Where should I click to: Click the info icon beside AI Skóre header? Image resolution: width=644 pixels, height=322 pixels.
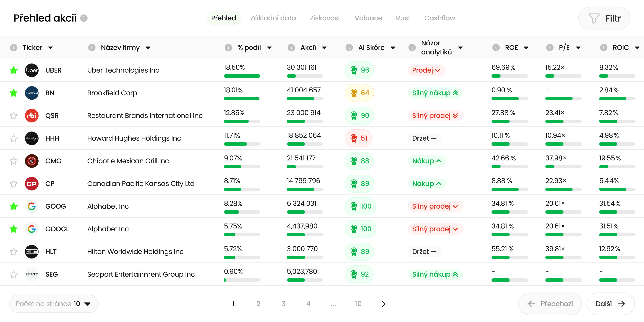point(349,47)
